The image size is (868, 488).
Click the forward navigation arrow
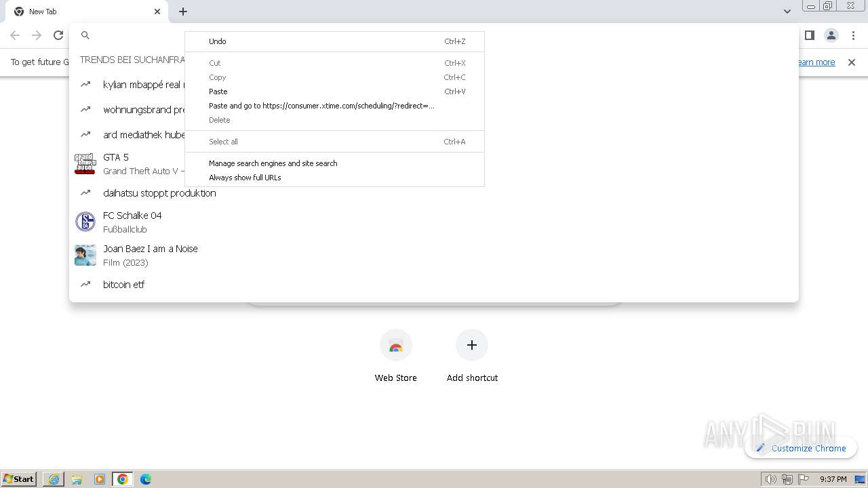37,35
